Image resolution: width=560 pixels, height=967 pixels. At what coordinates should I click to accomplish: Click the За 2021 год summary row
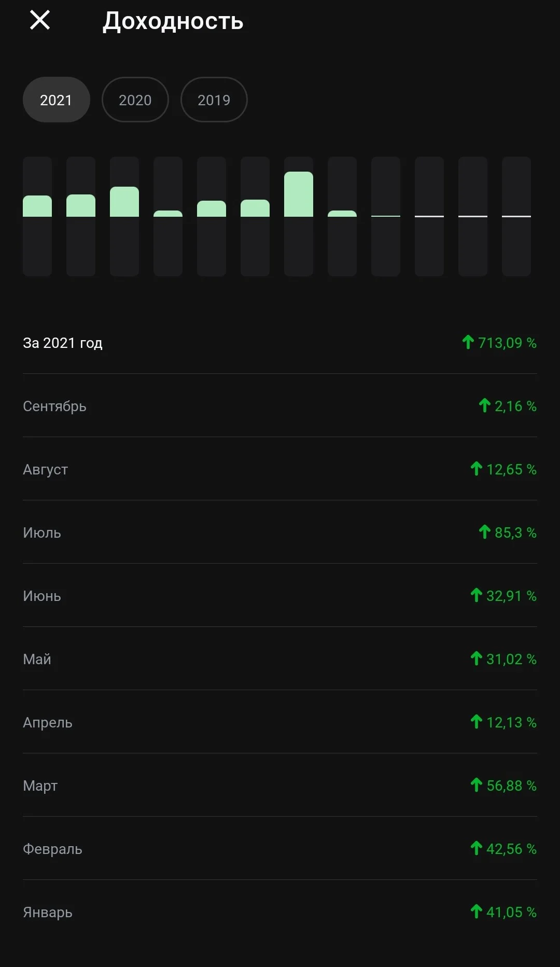[280, 343]
